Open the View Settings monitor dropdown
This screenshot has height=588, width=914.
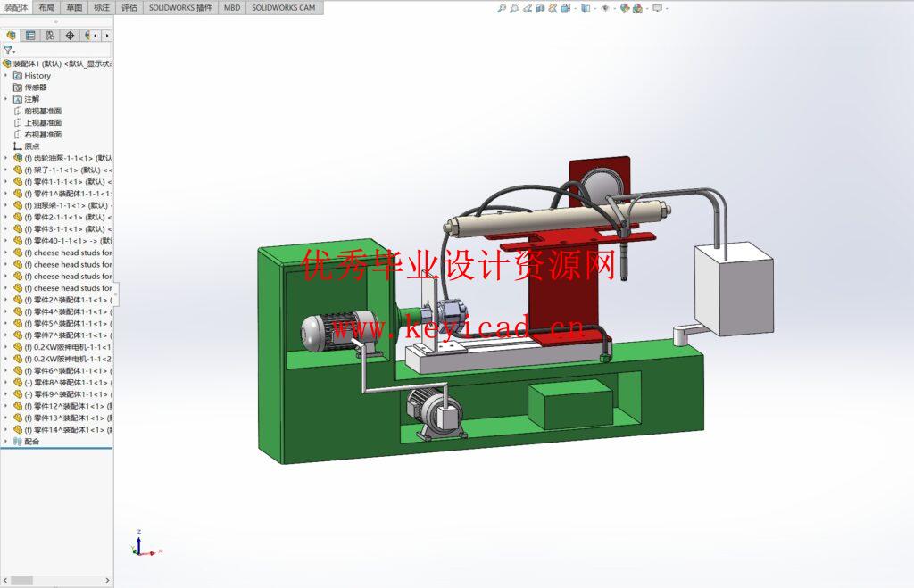tap(658, 8)
